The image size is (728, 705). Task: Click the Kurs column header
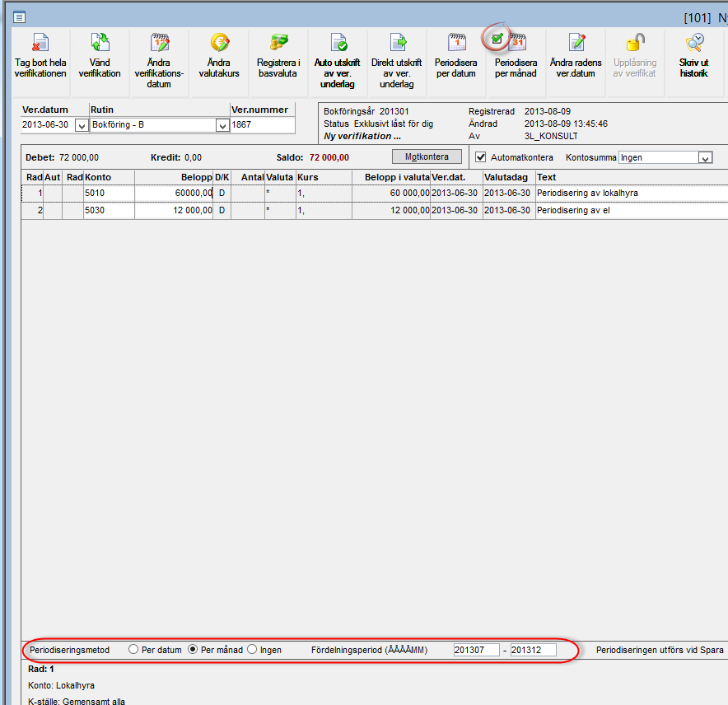pyautogui.click(x=324, y=177)
